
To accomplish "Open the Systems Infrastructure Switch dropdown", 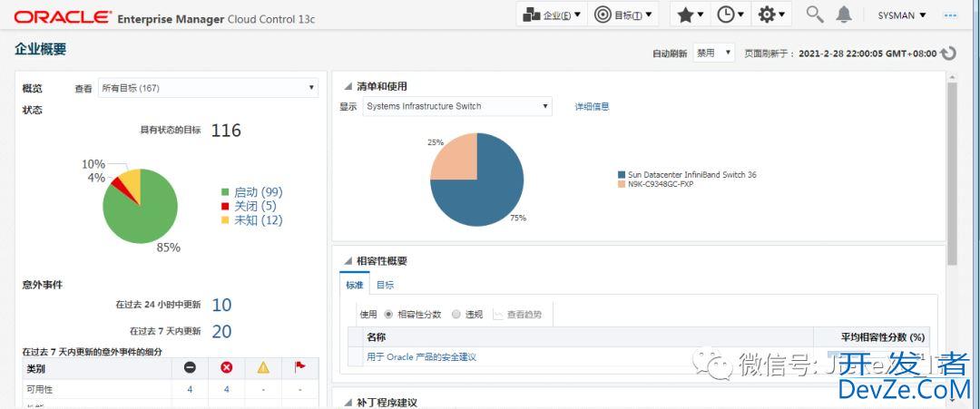I will pos(456,106).
